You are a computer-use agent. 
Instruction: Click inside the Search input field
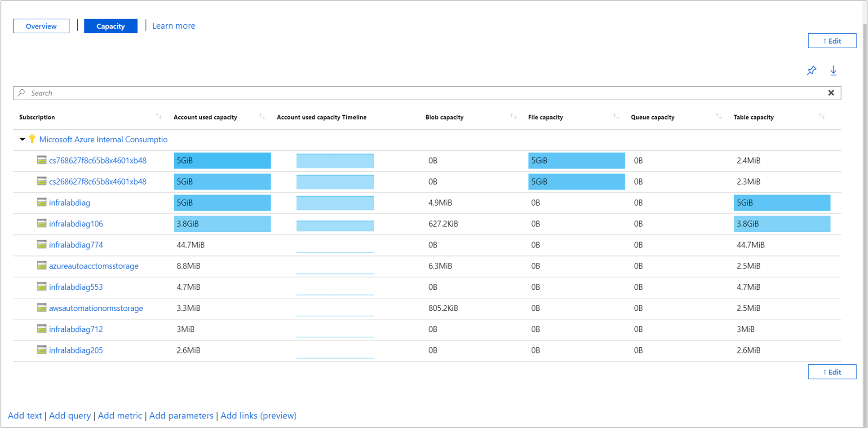pos(180,93)
